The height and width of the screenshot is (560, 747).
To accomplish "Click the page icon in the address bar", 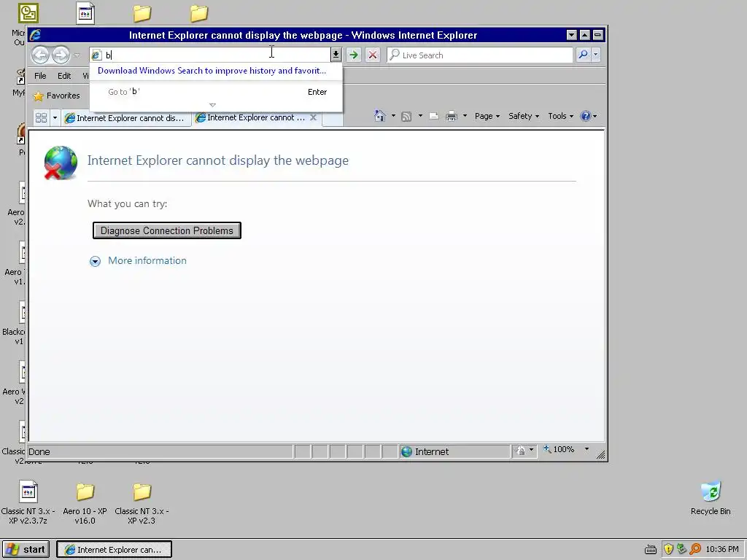I will [x=96, y=55].
